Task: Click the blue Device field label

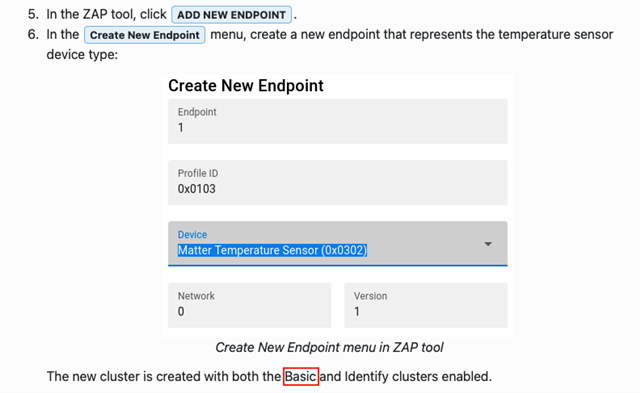Action: click(192, 235)
